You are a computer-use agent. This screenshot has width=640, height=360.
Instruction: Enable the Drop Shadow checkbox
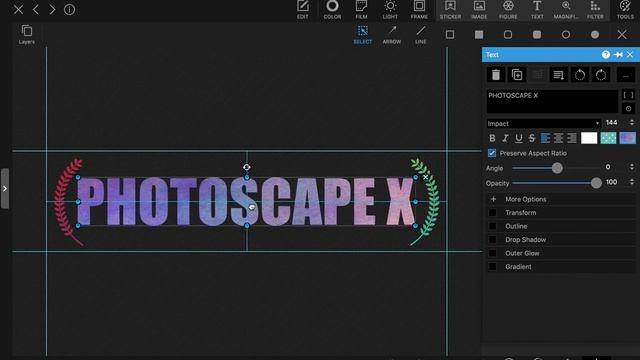click(493, 240)
